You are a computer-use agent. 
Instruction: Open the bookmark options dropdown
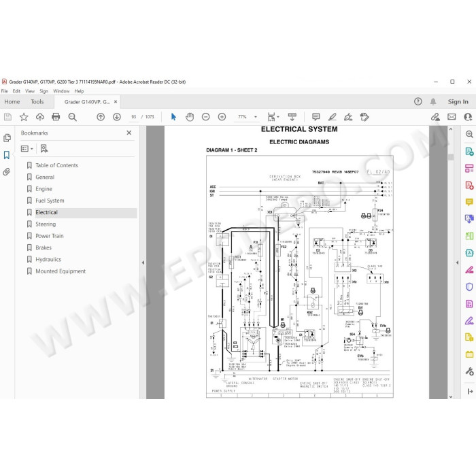(x=27, y=148)
